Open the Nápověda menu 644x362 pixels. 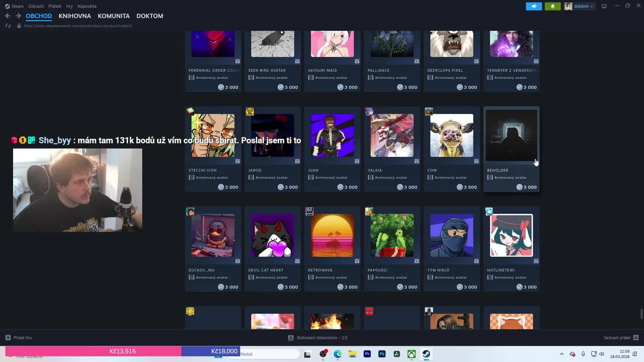point(87,6)
